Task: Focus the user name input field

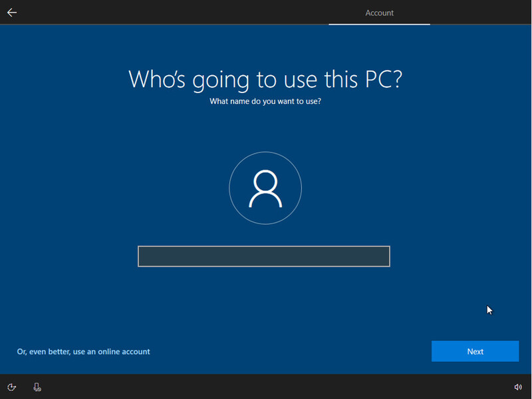Action: (264, 256)
